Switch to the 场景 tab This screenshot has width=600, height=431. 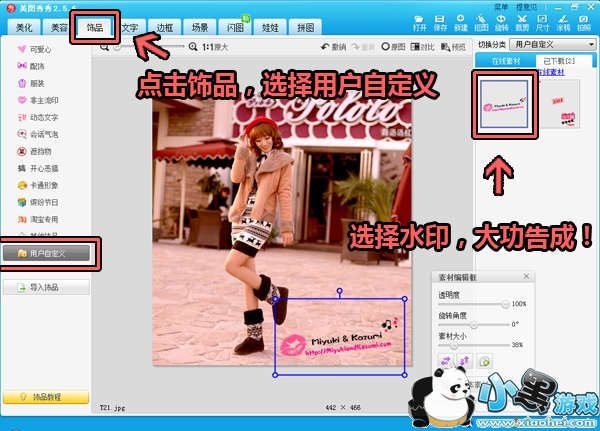click(200, 27)
